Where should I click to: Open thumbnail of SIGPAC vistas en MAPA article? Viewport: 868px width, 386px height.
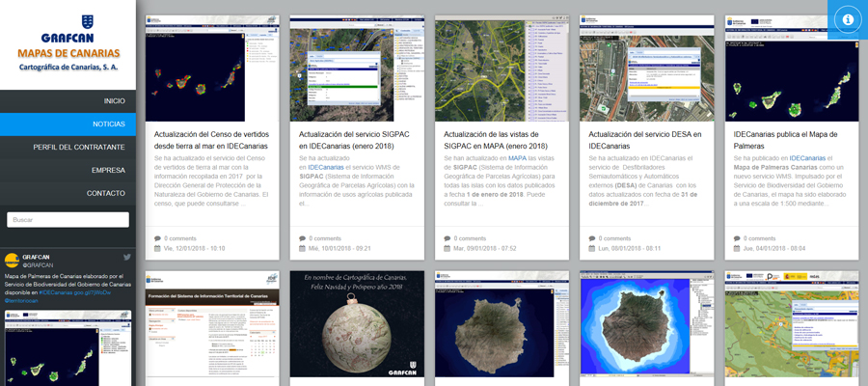502,69
